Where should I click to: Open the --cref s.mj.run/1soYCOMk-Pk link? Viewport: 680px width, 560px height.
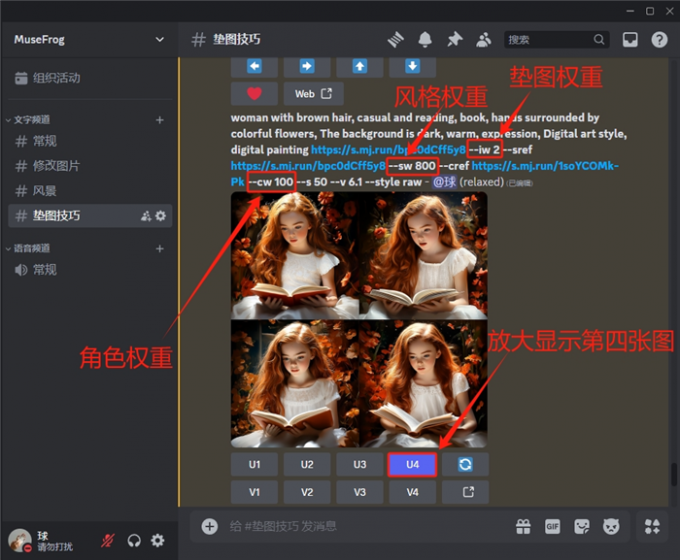click(545, 166)
